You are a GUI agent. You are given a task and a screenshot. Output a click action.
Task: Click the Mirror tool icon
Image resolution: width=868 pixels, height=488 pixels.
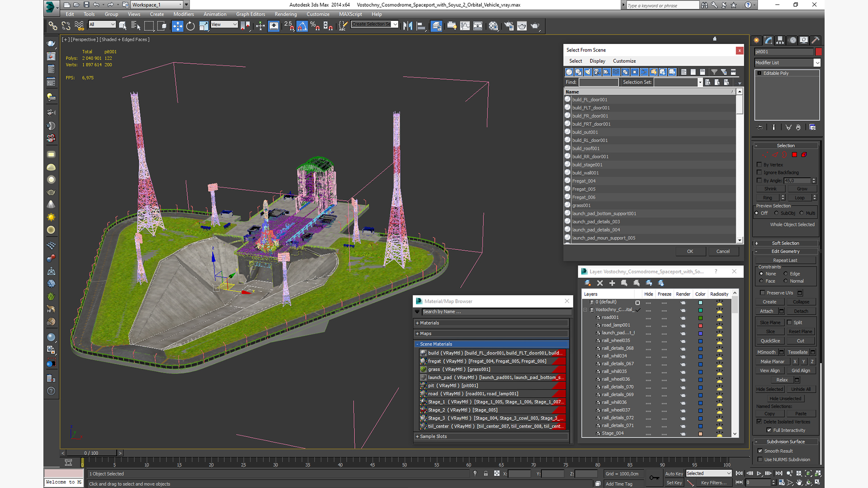click(x=408, y=26)
